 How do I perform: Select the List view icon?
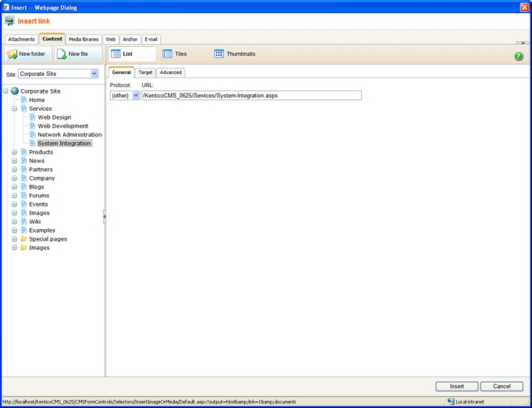[x=115, y=54]
